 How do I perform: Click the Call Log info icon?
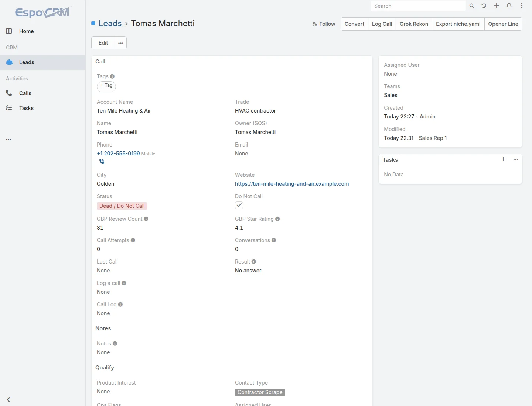120,304
